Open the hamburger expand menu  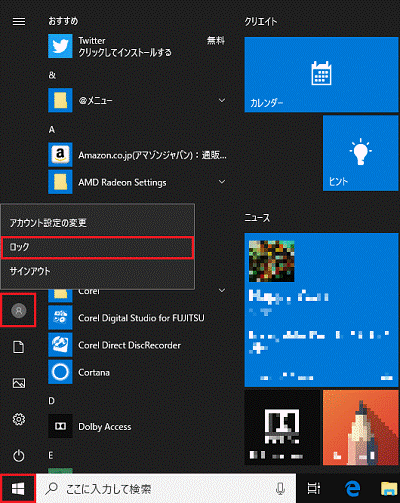19,22
